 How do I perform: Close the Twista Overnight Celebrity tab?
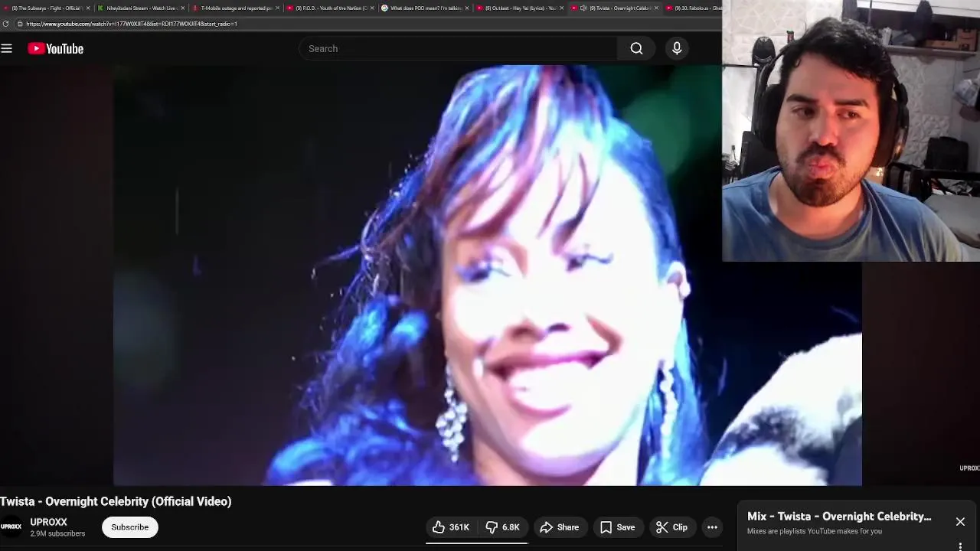[x=657, y=8]
